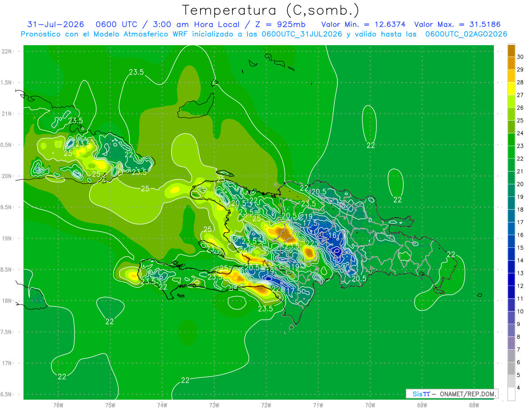Click the '70W' longitude axis label

(370, 405)
